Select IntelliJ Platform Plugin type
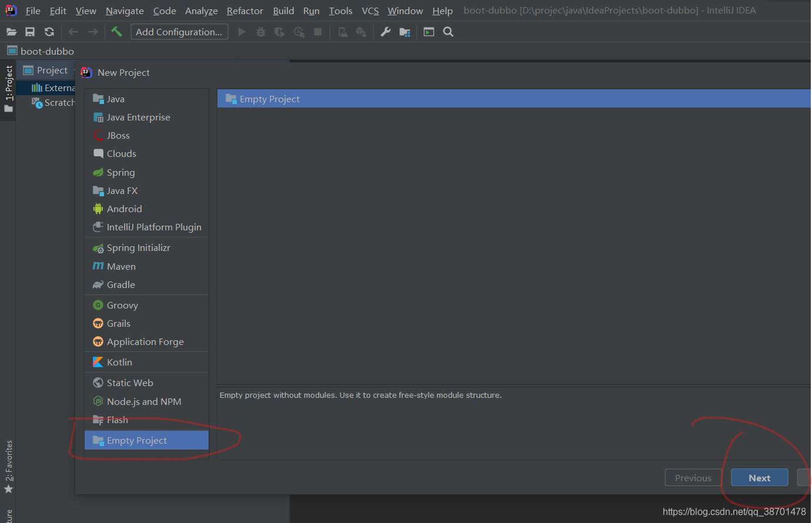The height and width of the screenshot is (523, 812). click(x=147, y=227)
